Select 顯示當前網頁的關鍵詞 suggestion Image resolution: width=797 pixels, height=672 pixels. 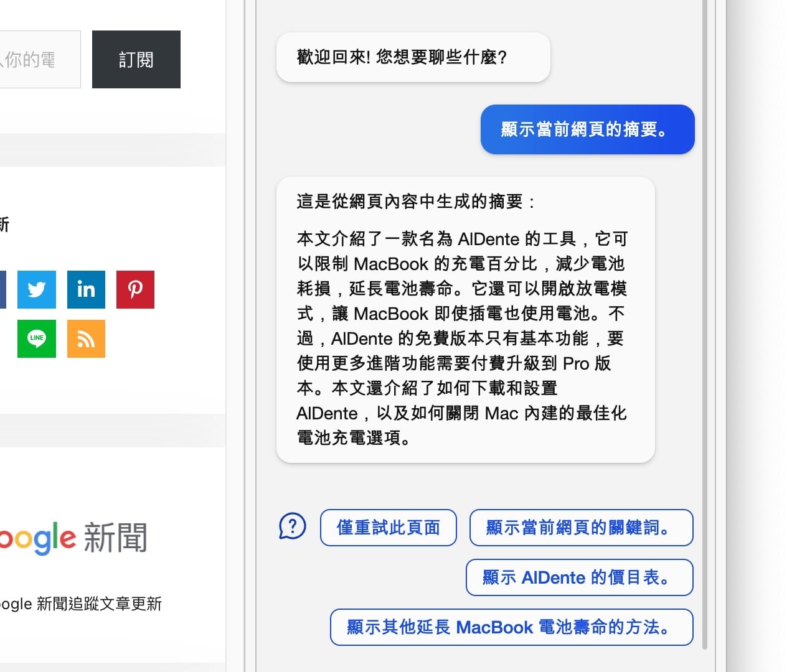click(x=581, y=528)
